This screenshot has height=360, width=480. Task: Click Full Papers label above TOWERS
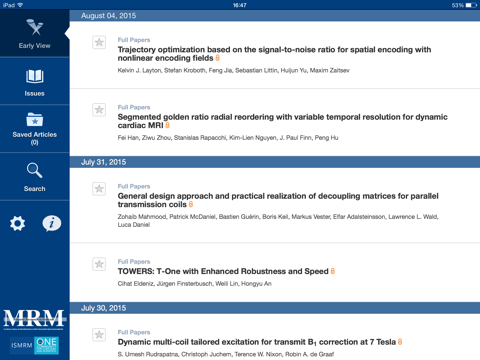(x=134, y=262)
